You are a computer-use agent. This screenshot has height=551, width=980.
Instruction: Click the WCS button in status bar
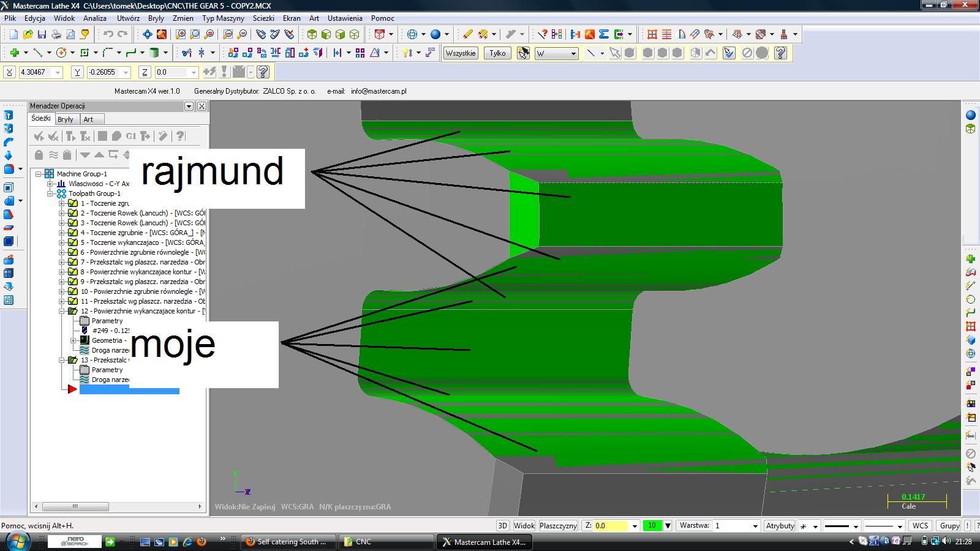(920, 525)
